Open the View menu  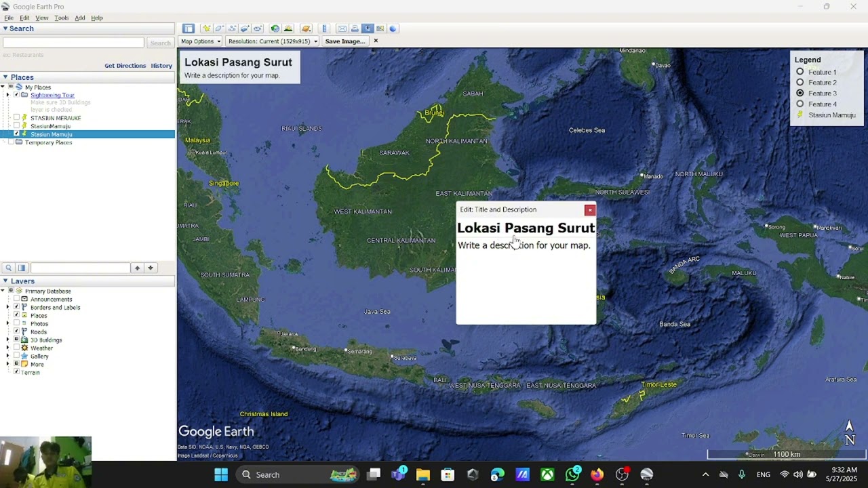[41, 18]
